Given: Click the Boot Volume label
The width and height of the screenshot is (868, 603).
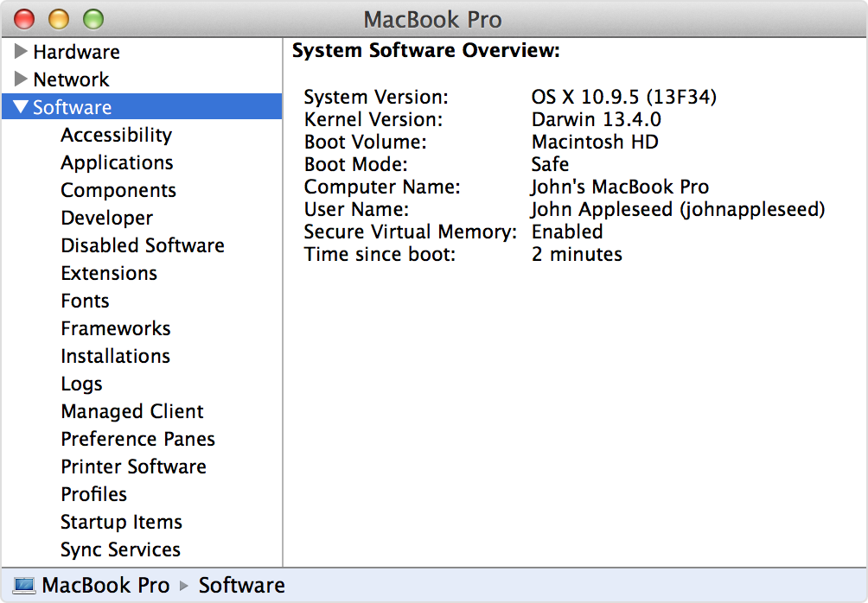Looking at the screenshot, I should tap(366, 143).
